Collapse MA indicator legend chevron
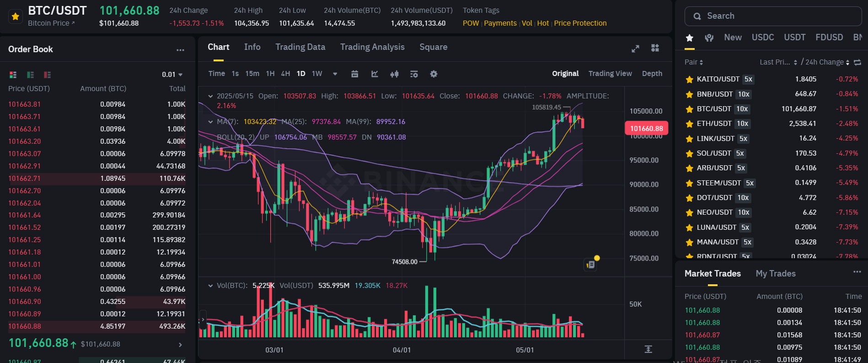The width and height of the screenshot is (868, 363). pos(210,122)
